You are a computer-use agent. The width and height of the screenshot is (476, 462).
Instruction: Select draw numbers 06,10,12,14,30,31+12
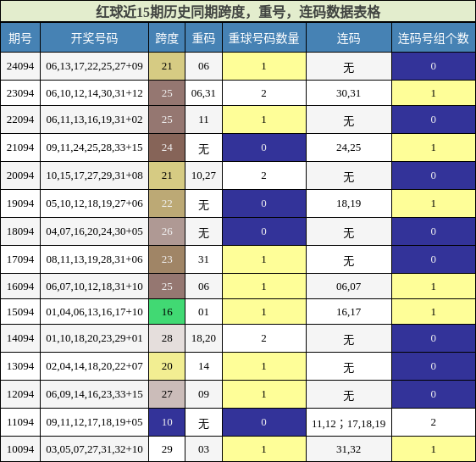94,93
